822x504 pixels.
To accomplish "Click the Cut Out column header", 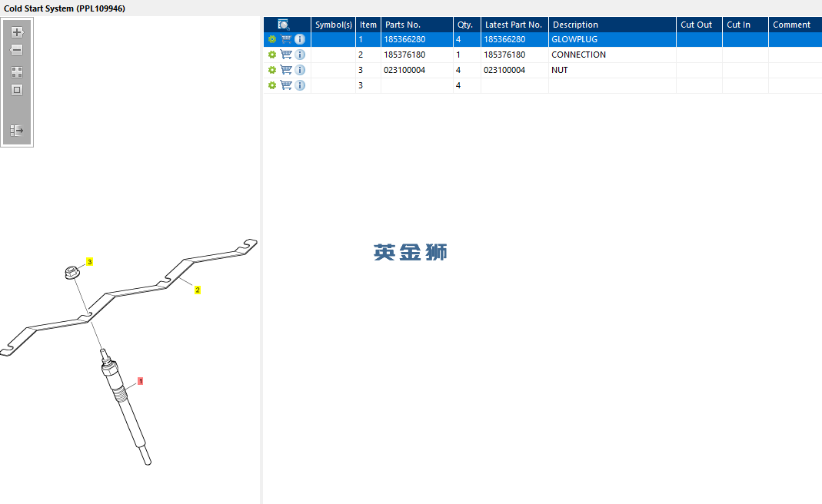I will pos(699,25).
